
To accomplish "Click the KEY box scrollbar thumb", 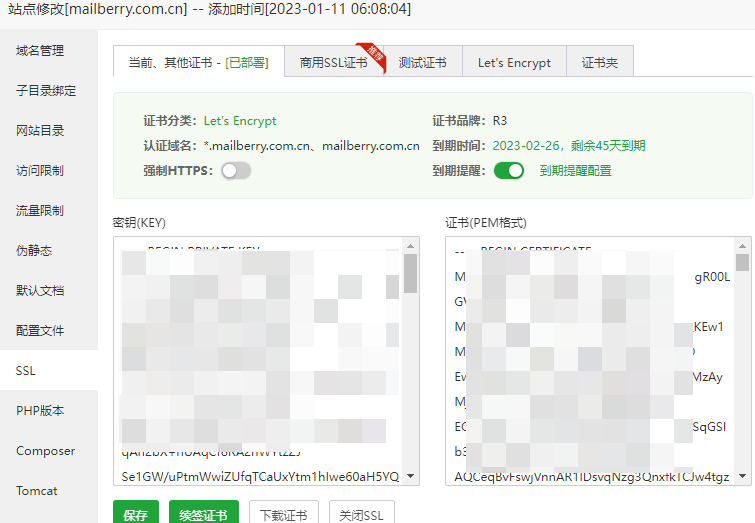I will (x=410, y=273).
